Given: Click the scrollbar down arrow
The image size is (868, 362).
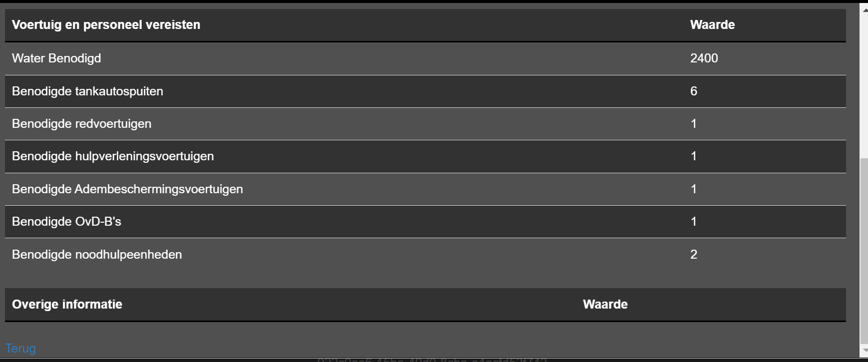Looking at the screenshot, I should (x=864, y=351).
